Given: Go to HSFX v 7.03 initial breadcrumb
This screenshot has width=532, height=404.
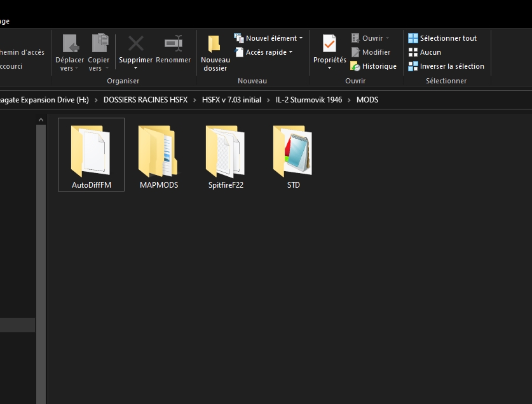Looking at the screenshot, I should [x=232, y=100].
